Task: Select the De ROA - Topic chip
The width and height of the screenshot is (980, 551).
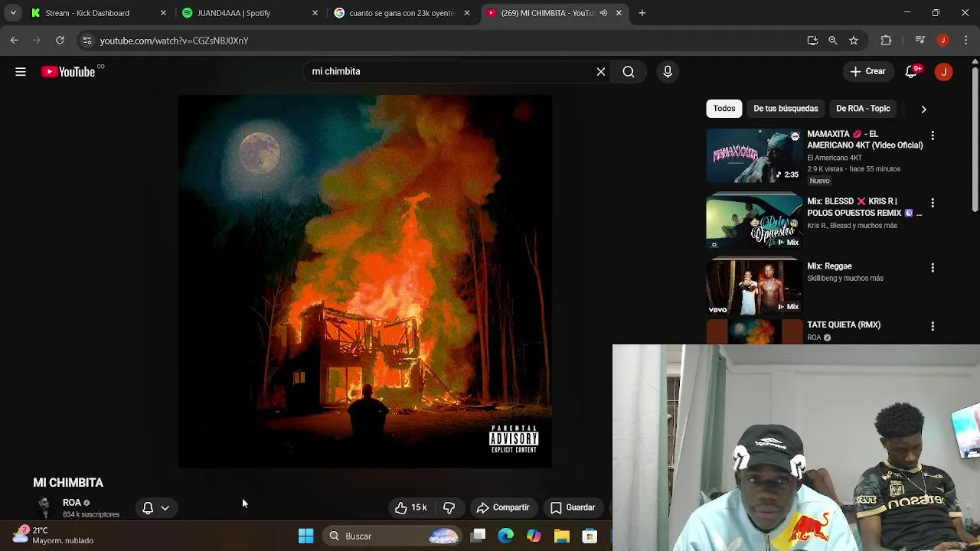Action: 863,109
